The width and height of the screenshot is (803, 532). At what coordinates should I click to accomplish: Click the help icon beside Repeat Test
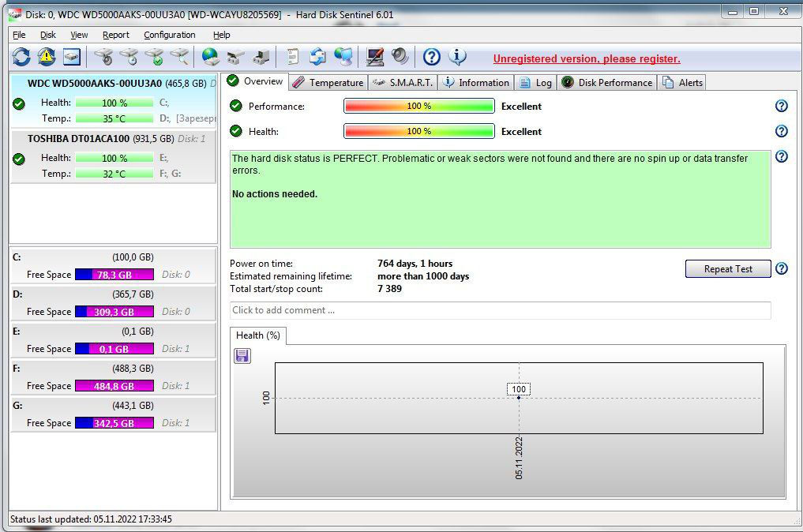click(x=782, y=269)
